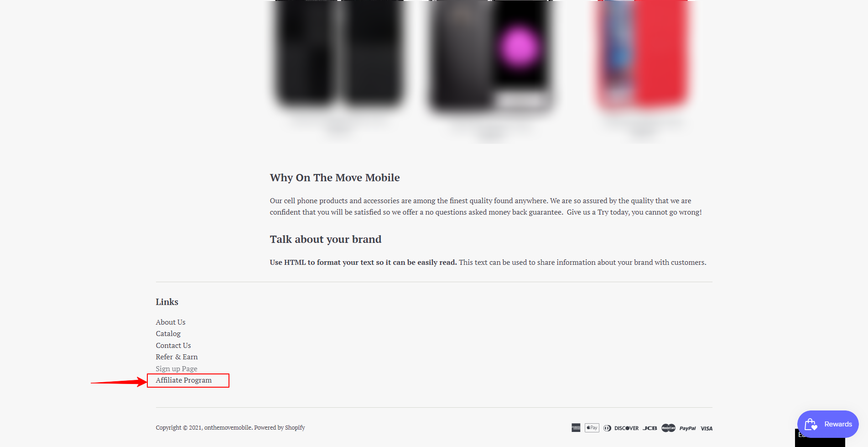Visit the Refer & Earn page

coord(177,357)
